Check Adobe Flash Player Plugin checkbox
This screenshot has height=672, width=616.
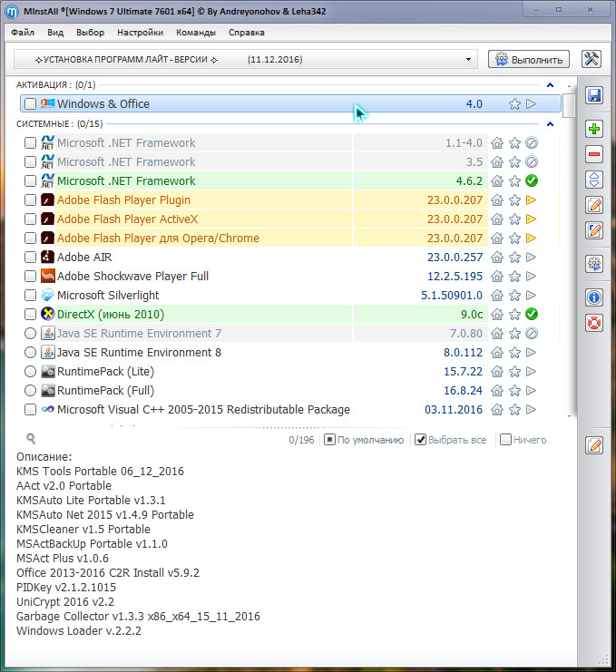(x=31, y=200)
